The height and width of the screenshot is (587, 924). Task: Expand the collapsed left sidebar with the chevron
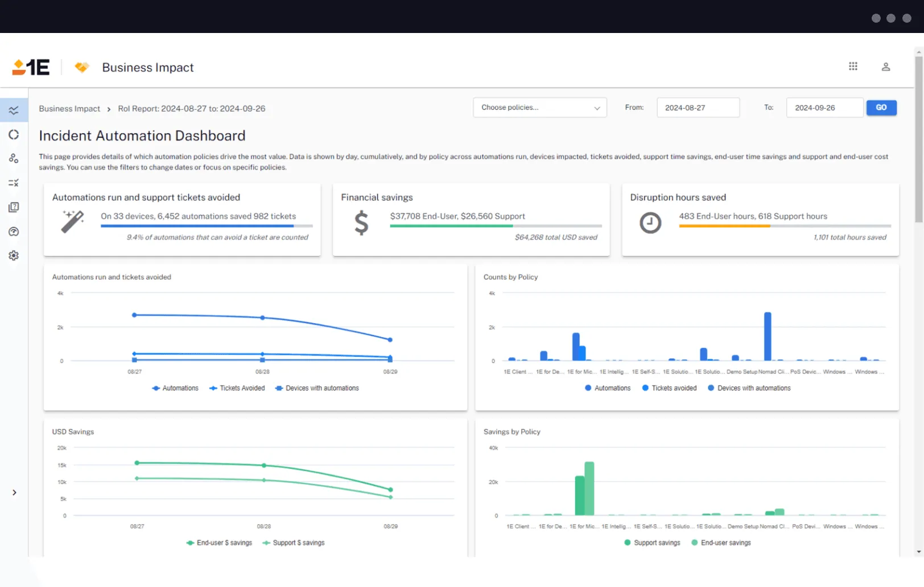(x=14, y=493)
